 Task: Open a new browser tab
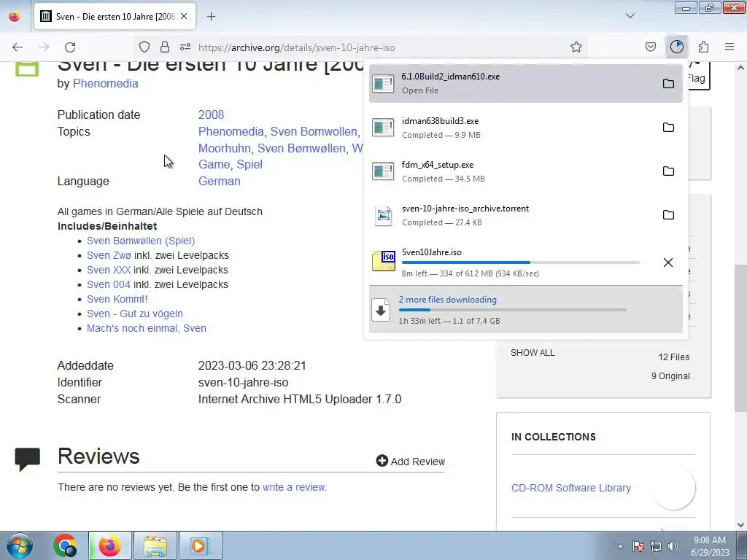[212, 17]
